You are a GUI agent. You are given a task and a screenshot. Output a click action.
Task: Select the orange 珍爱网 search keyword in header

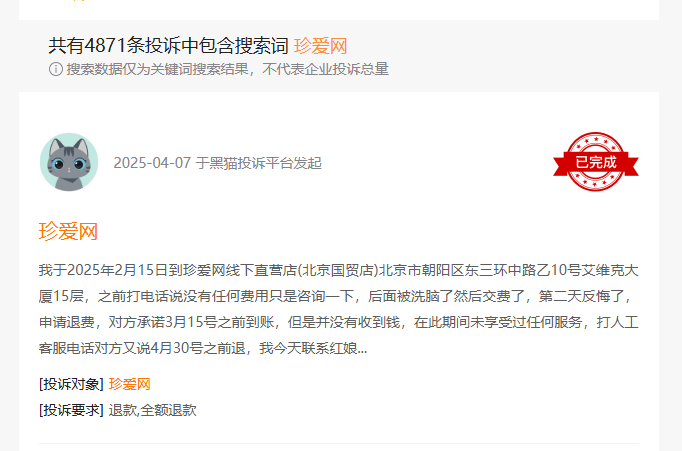pos(320,46)
